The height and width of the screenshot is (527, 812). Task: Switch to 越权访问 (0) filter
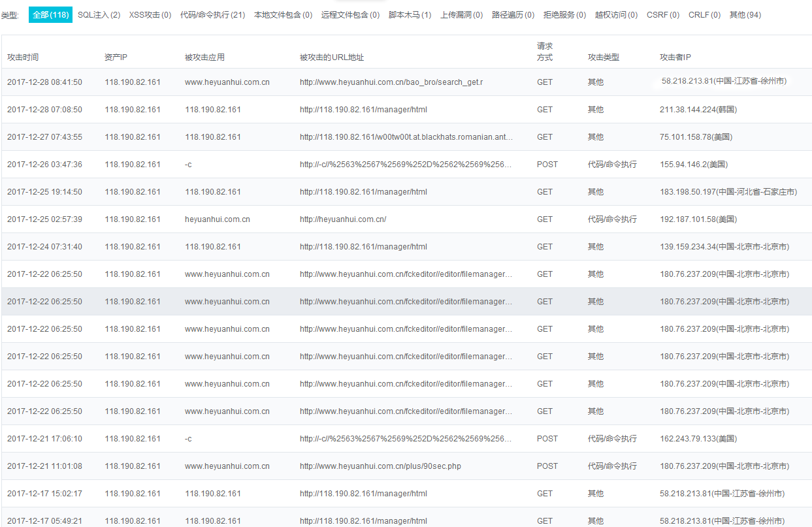pos(616,14)
